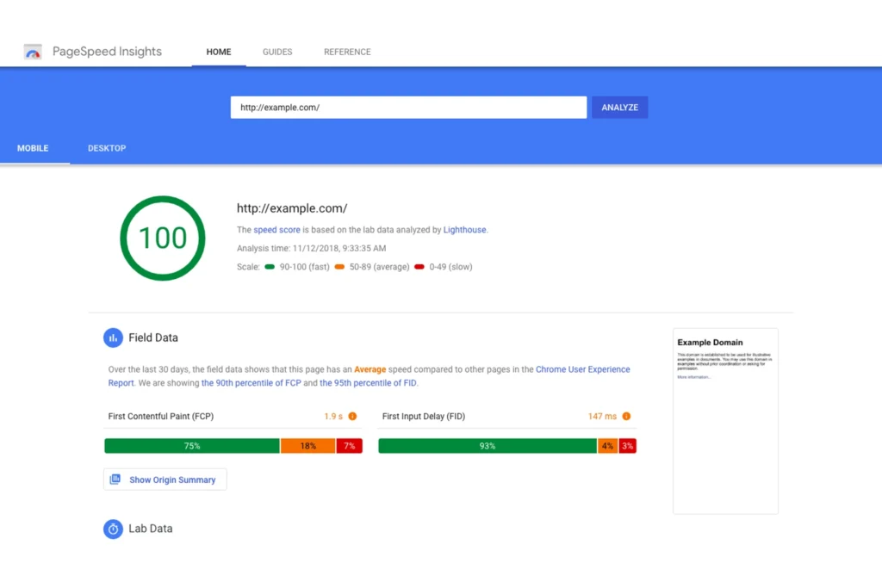Click the Lab Data section heading
This screenshot has height=588, width=882.
coord(150,529)
